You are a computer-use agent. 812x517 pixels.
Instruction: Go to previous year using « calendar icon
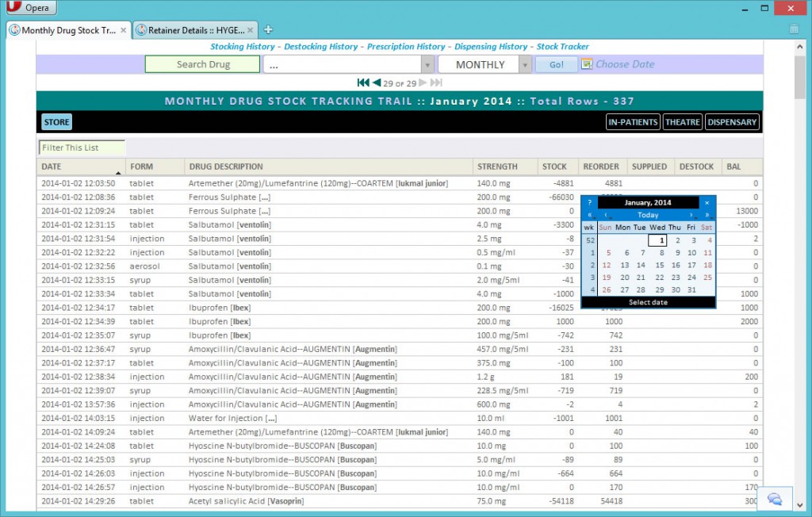pyautogui.click(x=590, y=215)
